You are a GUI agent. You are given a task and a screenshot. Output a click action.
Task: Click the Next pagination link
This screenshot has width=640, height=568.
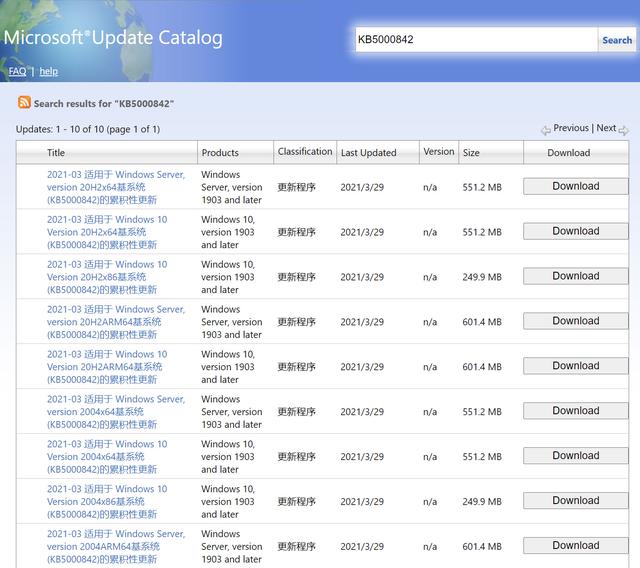coord(606,128)
